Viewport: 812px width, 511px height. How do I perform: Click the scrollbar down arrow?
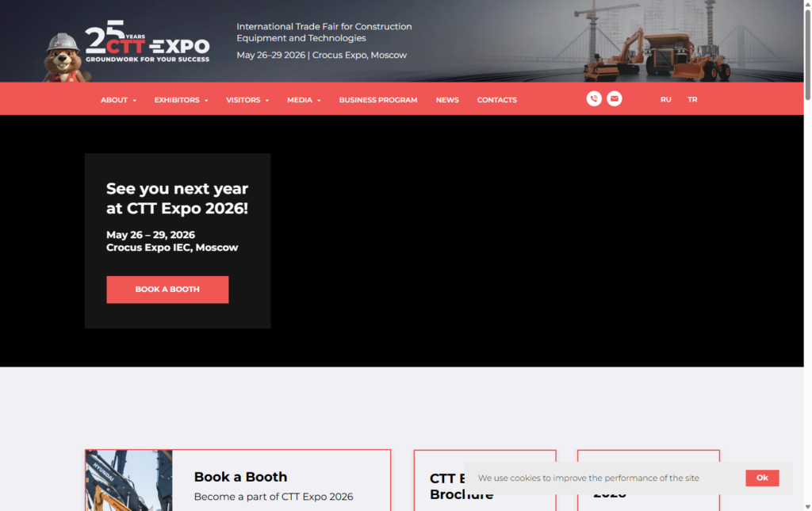click(x=807, y=505)
